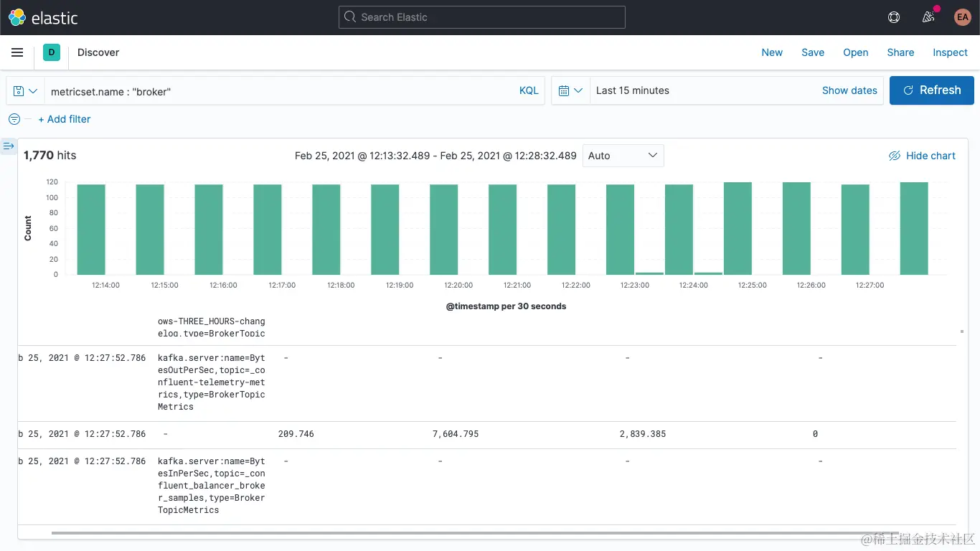This screenshot has width=980, height=551.
Task: Open the Inspect menu item
Action: click(950, 52)
